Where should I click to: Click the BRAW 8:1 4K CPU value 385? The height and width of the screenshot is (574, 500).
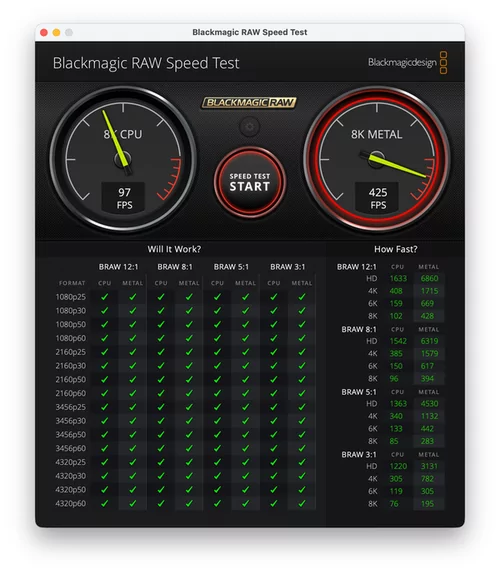[396, 354]
